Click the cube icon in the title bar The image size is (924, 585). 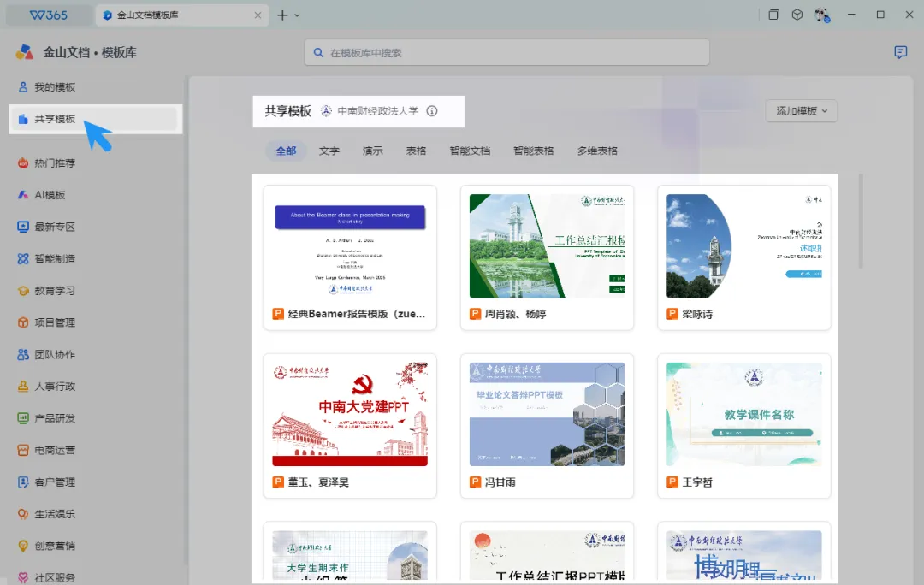797,15
